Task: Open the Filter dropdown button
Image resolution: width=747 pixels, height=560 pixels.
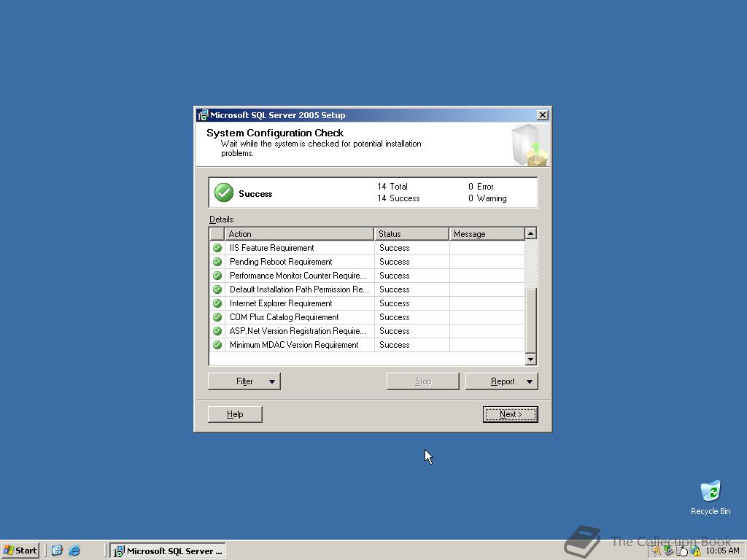Action: [244, 381]
